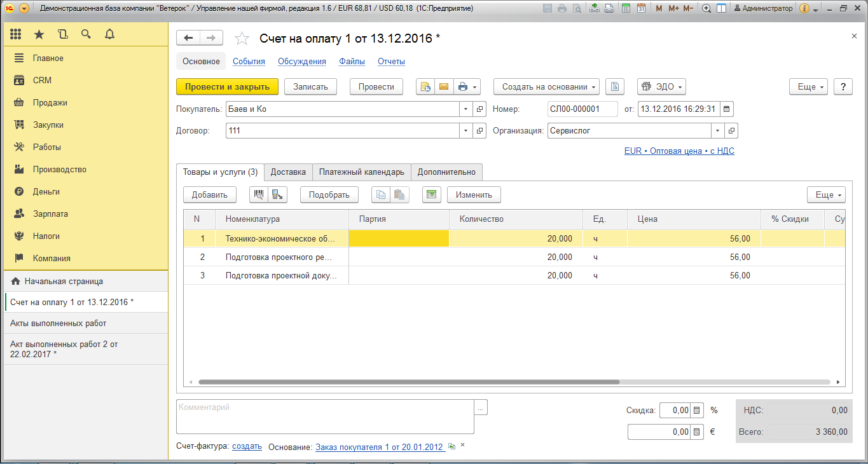Open calendar picker beside invoice date

(x=727, y=109)
